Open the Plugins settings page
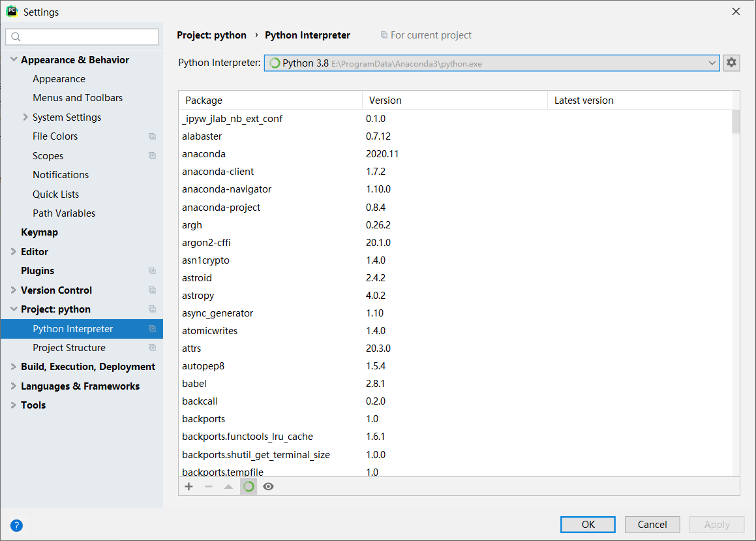The image size is (756, 541). pyautogui.click(x=38, y=271)
